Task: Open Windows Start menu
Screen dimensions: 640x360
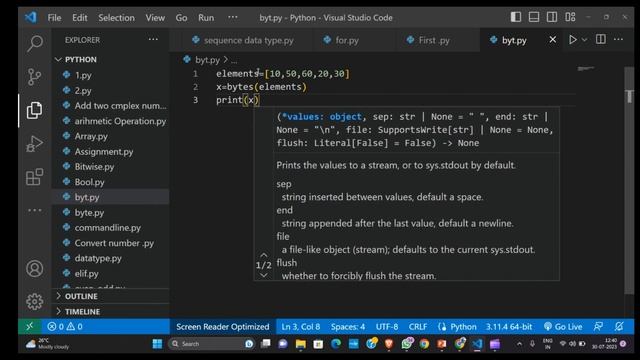Action: click(x=157, y=344)
